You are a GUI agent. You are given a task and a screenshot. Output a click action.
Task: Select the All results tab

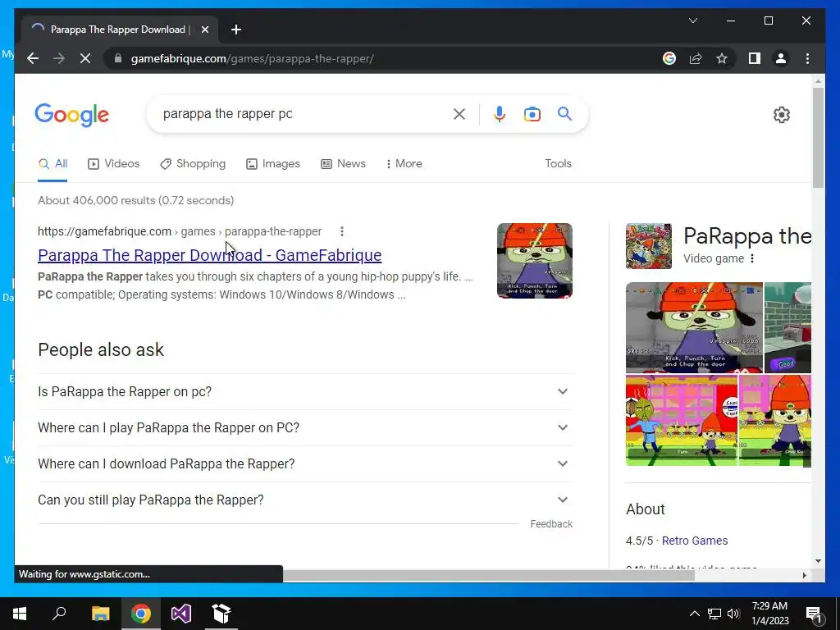point(53,164)
